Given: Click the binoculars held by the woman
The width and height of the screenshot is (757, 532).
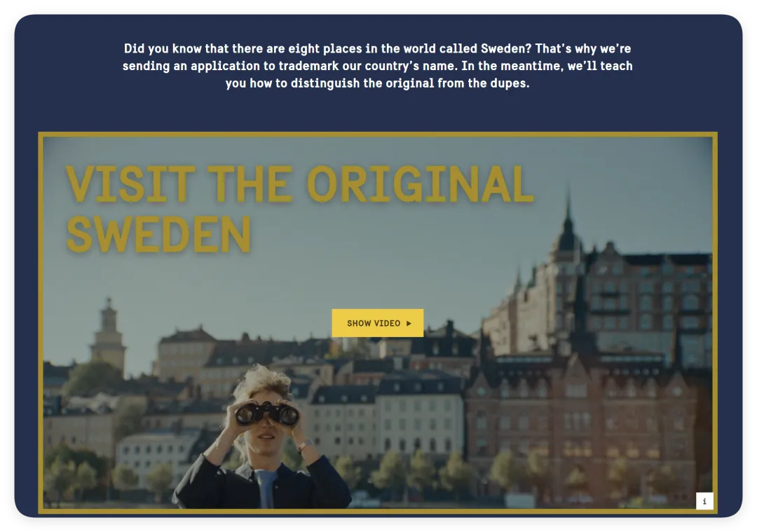Looking at the screenshot, I should coord(267,413).
